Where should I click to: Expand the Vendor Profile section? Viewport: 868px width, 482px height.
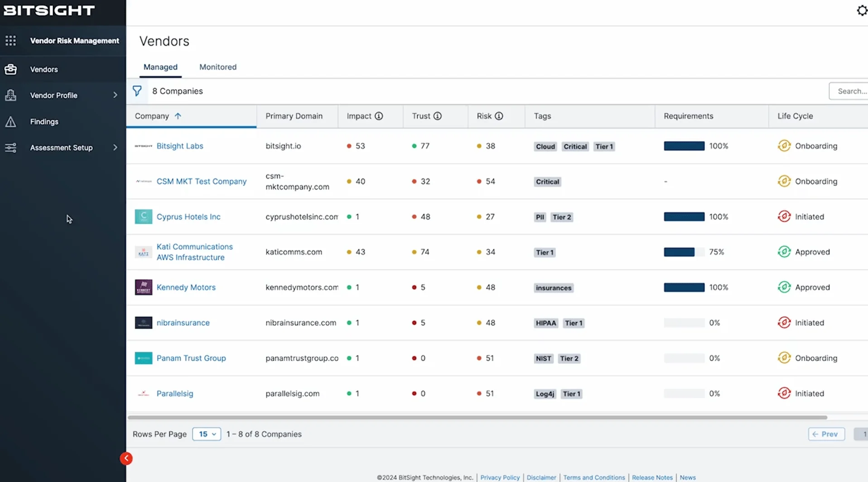point(115,95)
